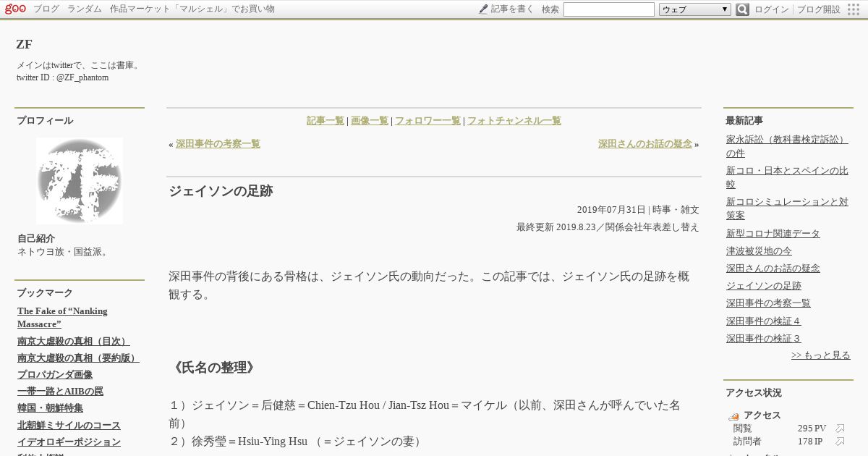Click ログイン in the top bar

click(772, 9)
